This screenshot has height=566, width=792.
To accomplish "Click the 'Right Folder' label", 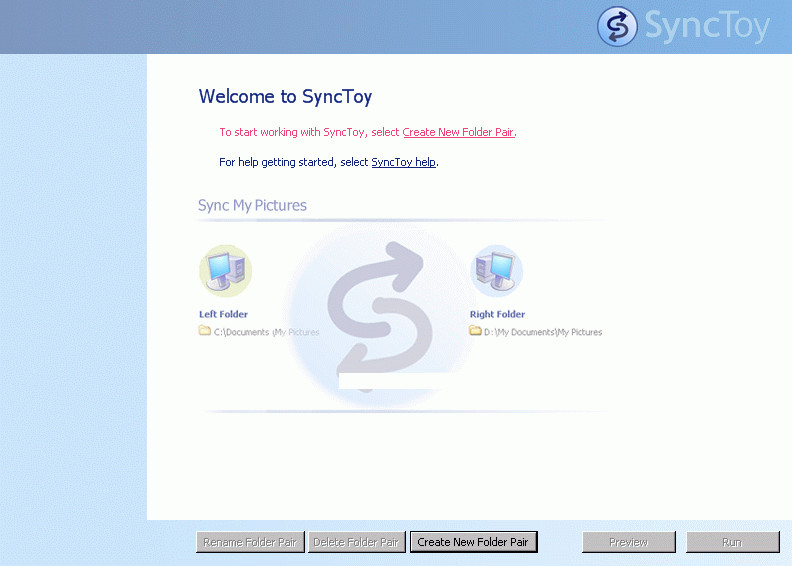I will click(497, 314).
